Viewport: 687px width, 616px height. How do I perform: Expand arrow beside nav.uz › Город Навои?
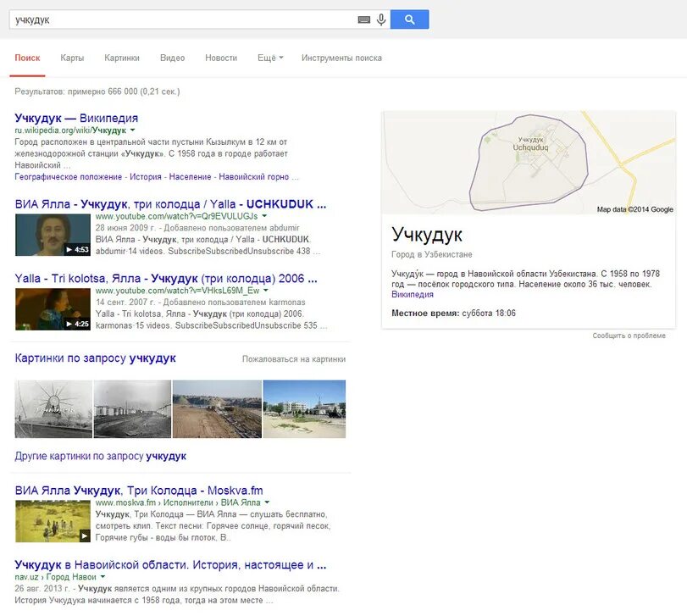coord(102,577)
